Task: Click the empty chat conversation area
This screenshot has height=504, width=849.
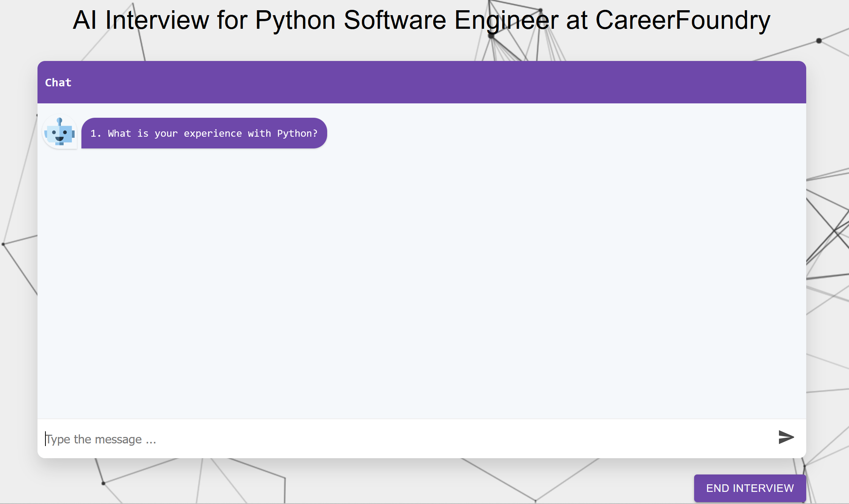Action: [421, 280]
